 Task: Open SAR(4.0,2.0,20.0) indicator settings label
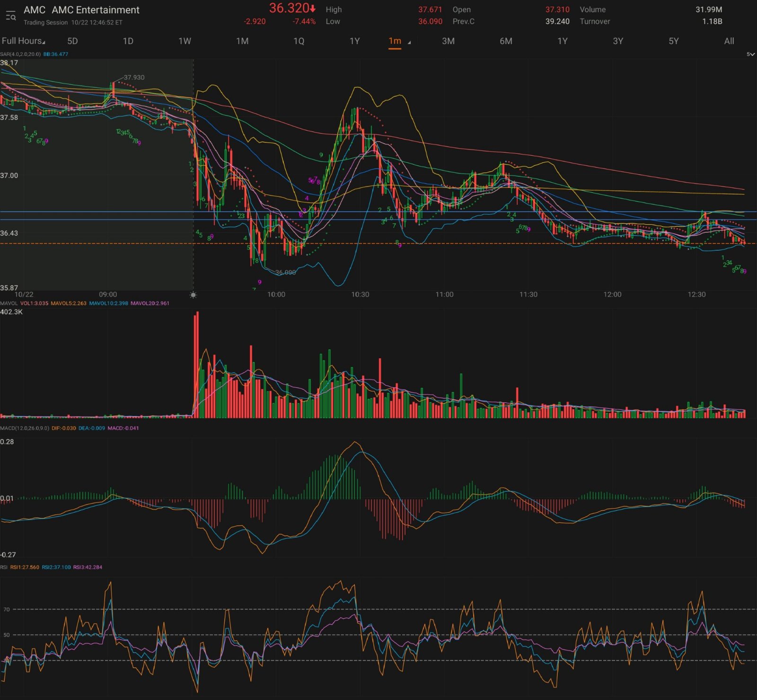[x=20, y=54]
